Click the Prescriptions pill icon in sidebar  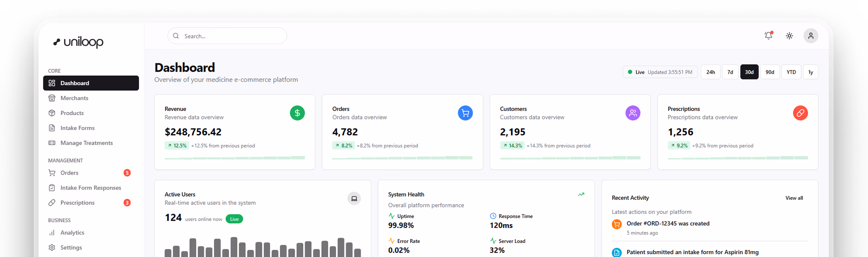pyautogui.click(x=52, y=203)
